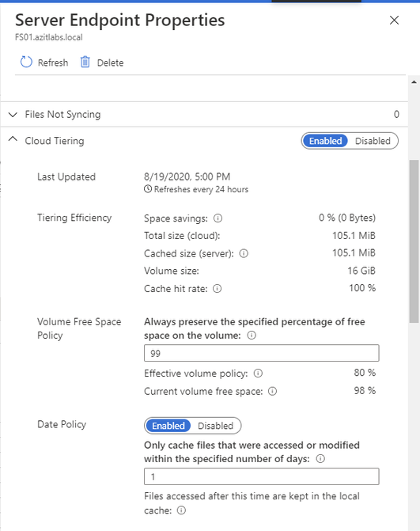The height and width of the screenshot is (531, 420).
Task: Click info icon for Current volume free space
Action: point(272,391)
